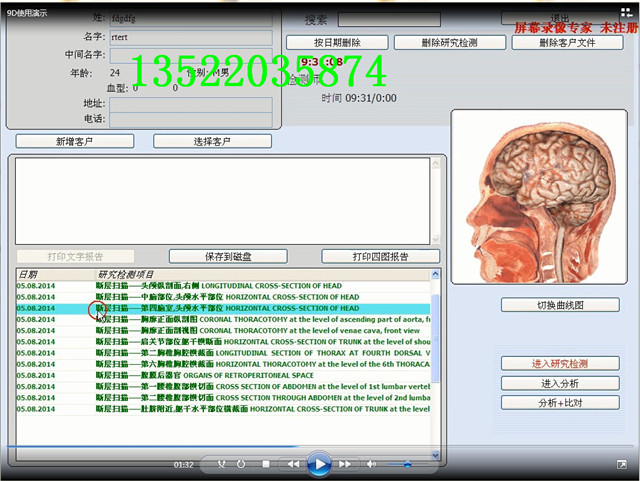This screenshot has height=481, width=640.
Task: Click 新增客户 button
Action: coord(75,142)
